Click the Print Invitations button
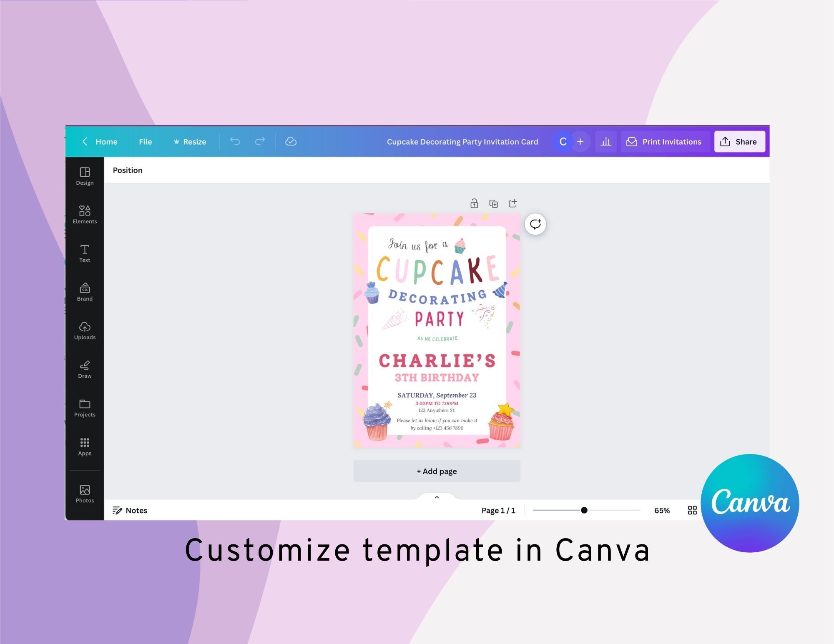This screenshot has height=644, width=834. click(665, 142)
